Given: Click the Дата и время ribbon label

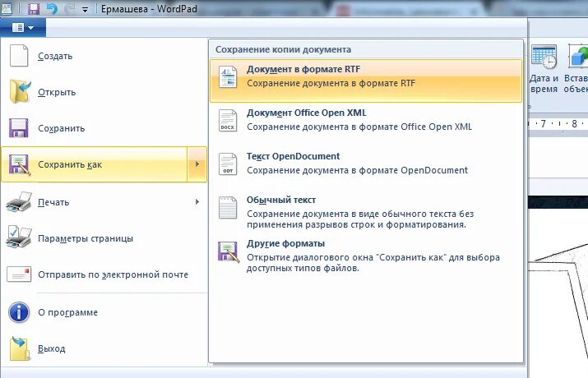Looking at the screenshot, I should click(x=544, y=84).
